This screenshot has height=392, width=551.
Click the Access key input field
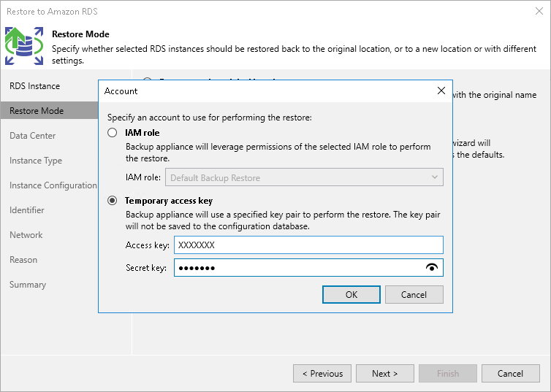(x=308, y=245)
